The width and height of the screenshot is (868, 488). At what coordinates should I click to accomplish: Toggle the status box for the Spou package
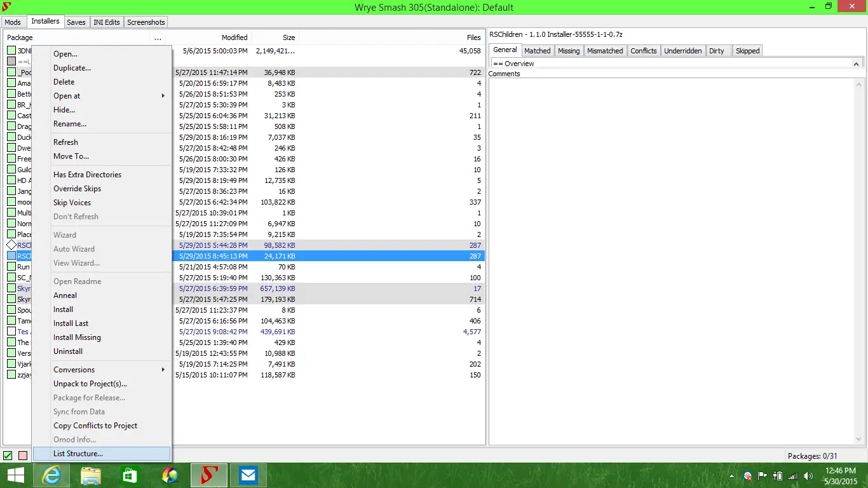[x=11, y=310]
